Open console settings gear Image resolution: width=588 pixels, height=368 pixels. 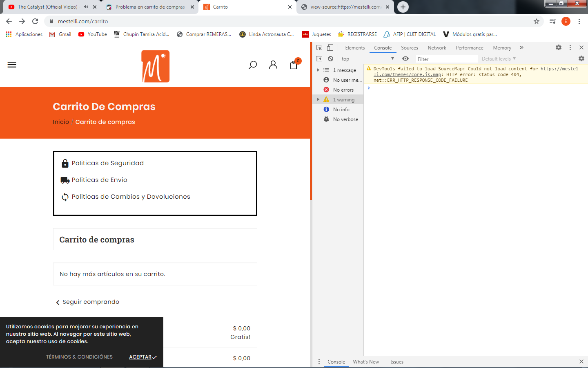[x=581, y=58]
